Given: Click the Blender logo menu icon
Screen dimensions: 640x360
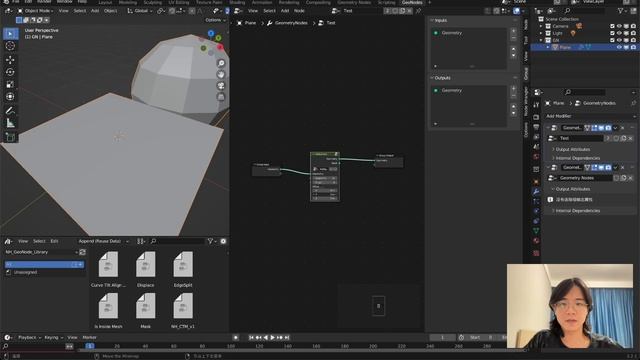Looking at the screenshot, I should pyautogui.click(x=6, y=2).
